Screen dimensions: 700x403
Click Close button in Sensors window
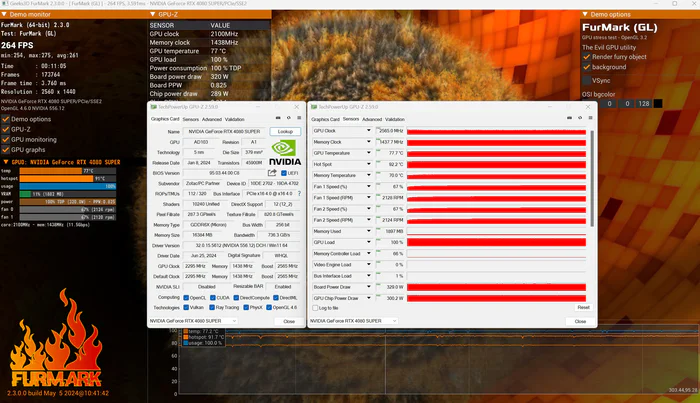click(580, 321)
